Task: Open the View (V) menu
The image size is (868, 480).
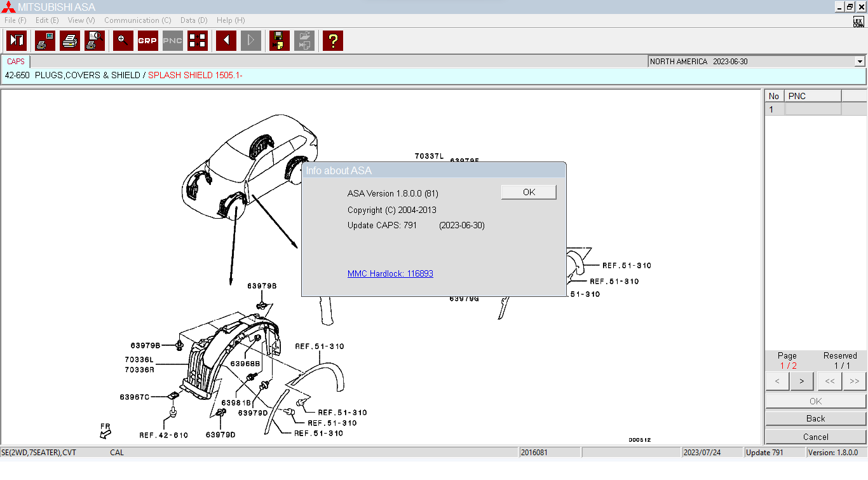Action: click(x=81, y=20)
